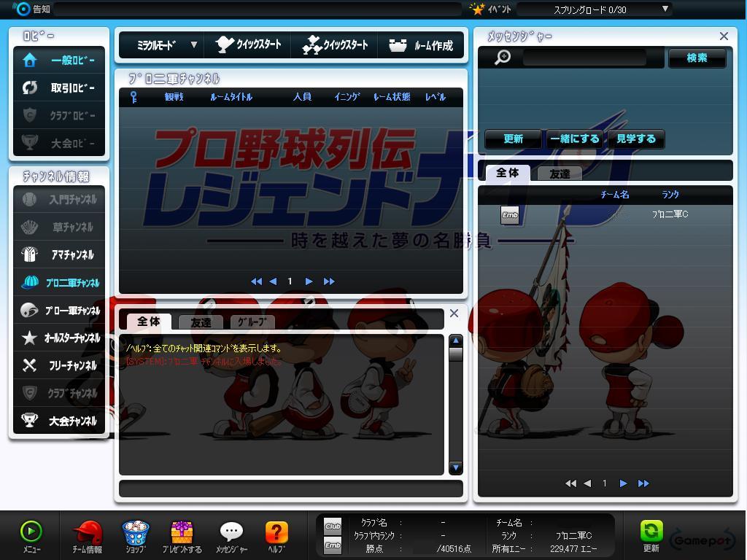The image size is (747, 560).
Task: Click the チーム名 column header in messenger
Action: pos(614,194)
